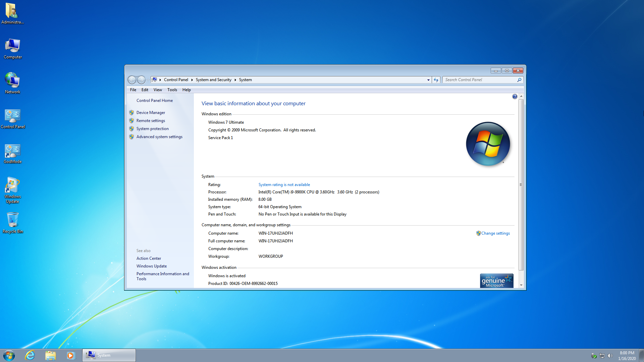Expand the arrow after System and Security
Screen dimensions: 644x362
[x=235, y=80]
